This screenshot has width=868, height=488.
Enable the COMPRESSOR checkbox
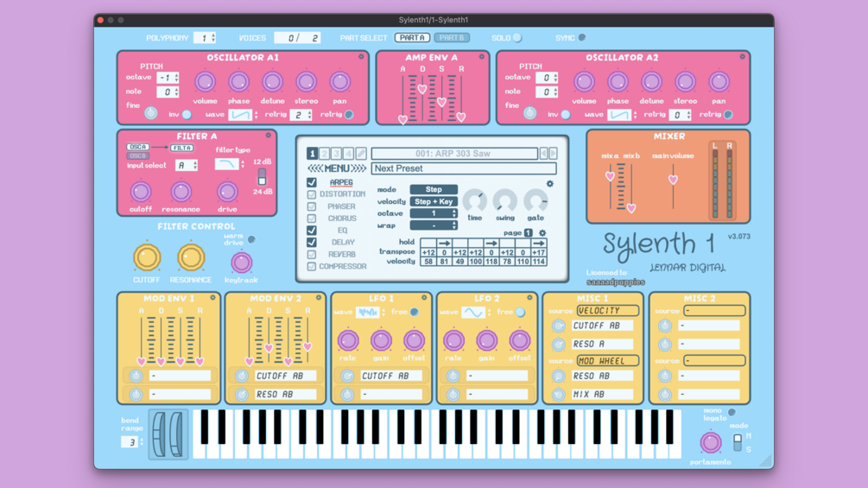point(312,267)
